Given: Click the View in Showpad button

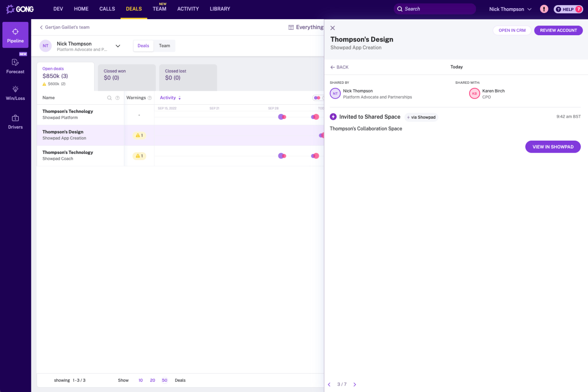Looking at the screenshot, I should pos(553,147).
